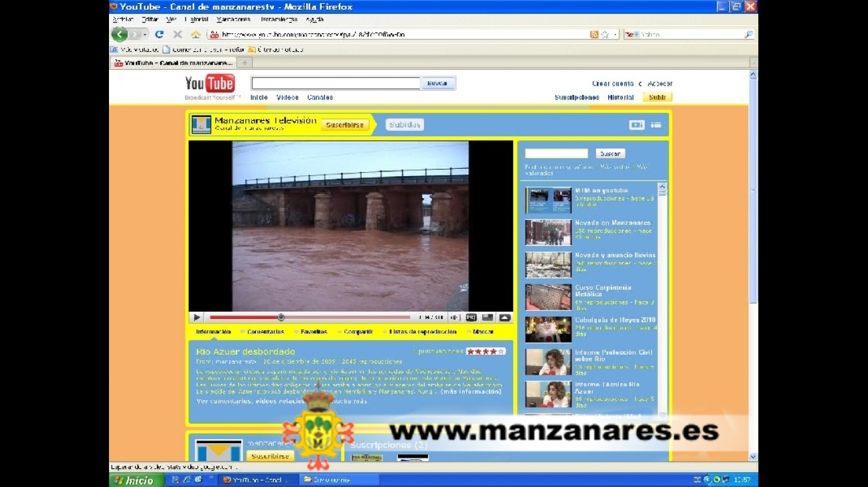This screenshot has height=487, width=868.
Task: Click the channel Buscar button
Action: (610, 153)
